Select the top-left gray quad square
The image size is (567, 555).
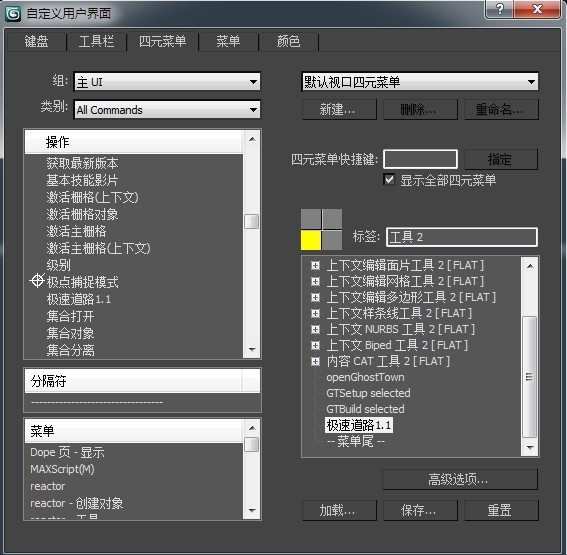[x=311, y=219]
